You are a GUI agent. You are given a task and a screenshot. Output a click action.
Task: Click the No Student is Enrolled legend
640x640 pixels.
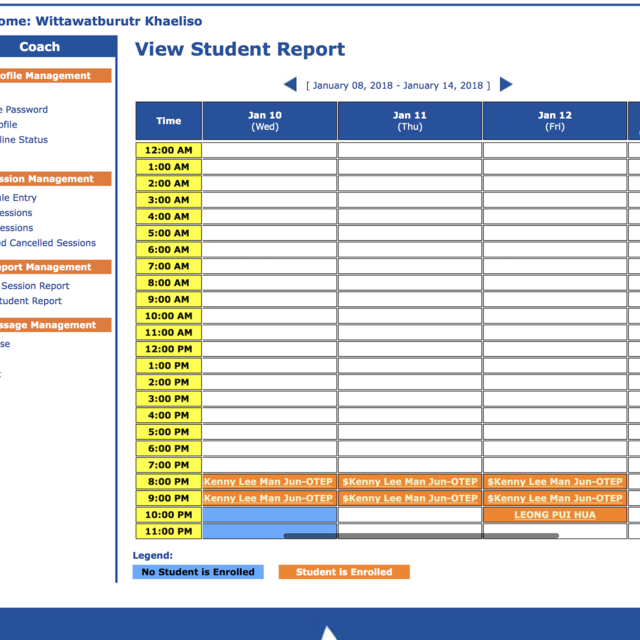[198, 572]
